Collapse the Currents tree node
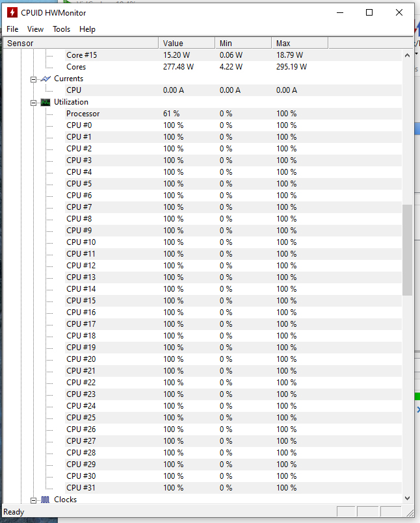Image resolution: width=420 pixels, height=523 pixels. click(x=33, y=79)
